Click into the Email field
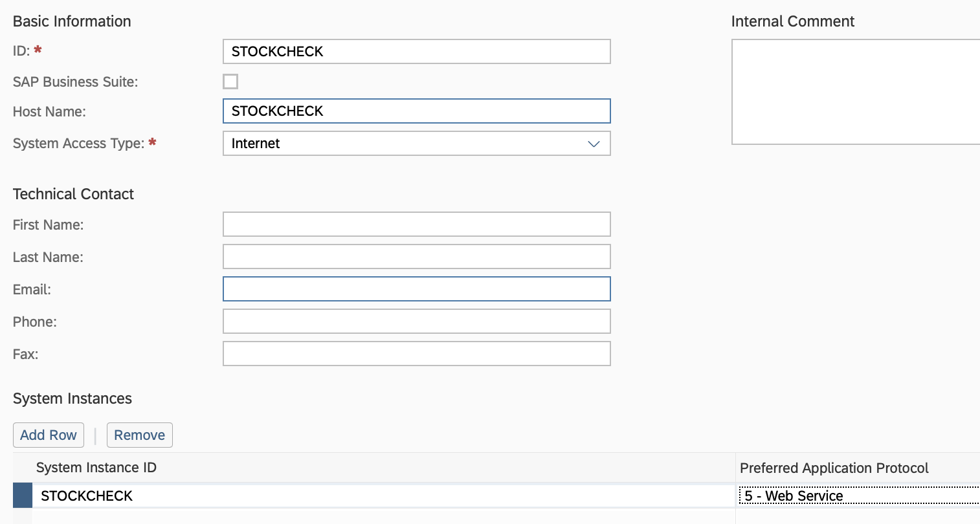Viewport: 980px width, 524px height. pyautogui.click(x=416, y=289)
